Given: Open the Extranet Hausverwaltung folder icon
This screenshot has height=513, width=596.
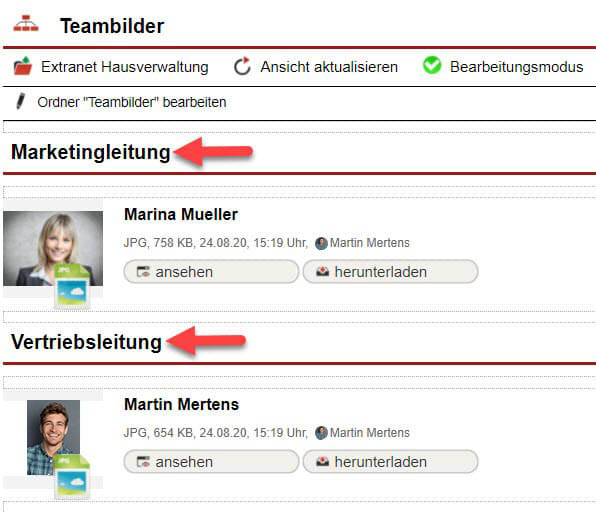Looking at the screenshot, I should click(x=22, y=66).
